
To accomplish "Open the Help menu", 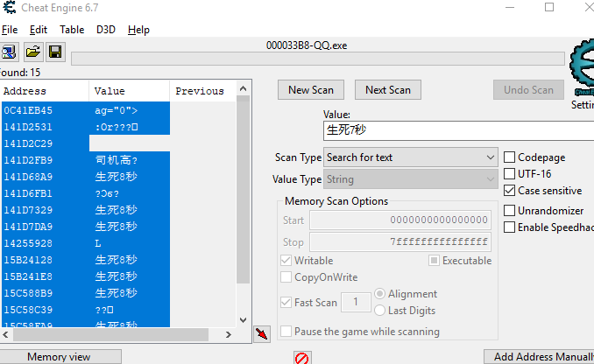I will tap(138, 30).
